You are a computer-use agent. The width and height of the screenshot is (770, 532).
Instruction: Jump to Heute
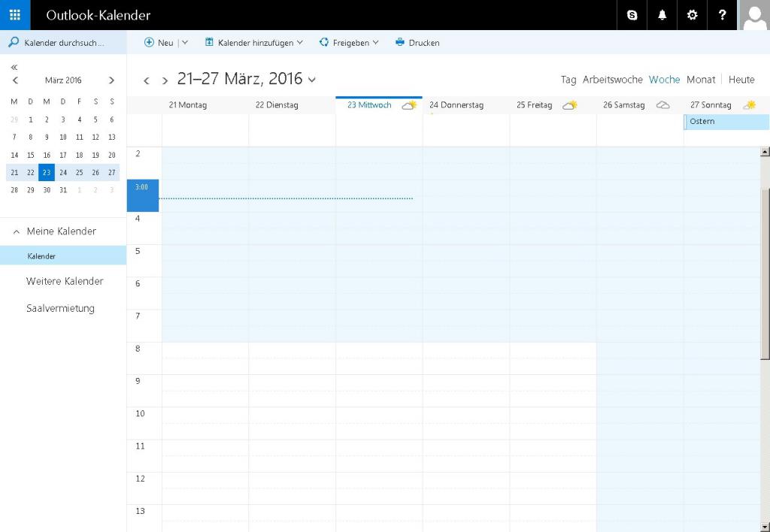741,80
